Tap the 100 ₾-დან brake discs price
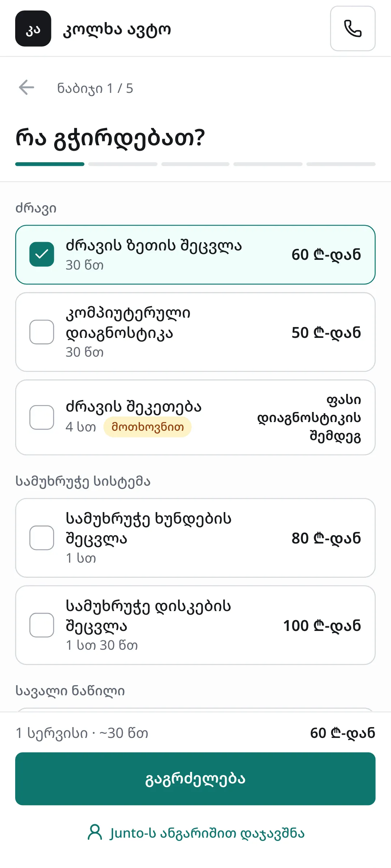391x868 pixels. point(322,626)
